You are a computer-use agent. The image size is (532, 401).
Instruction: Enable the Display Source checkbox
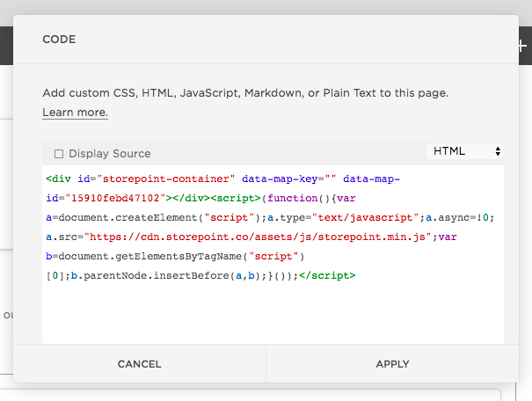point(59,154)
